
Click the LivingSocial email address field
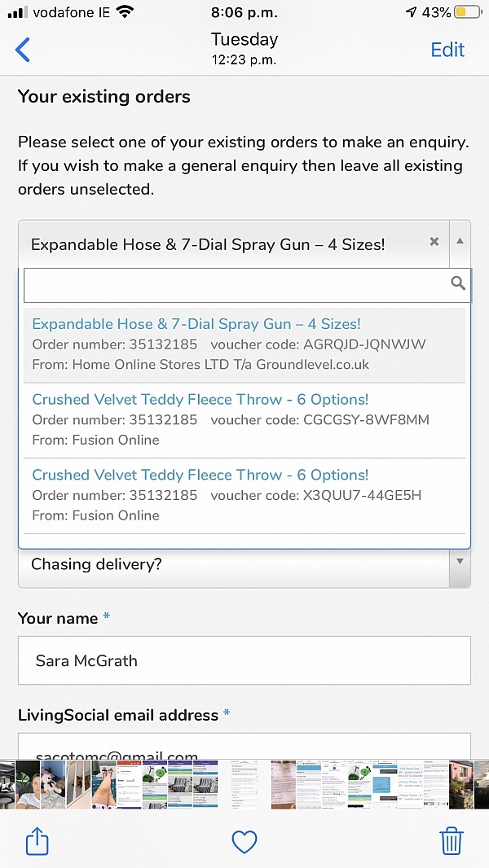point(244,747)
